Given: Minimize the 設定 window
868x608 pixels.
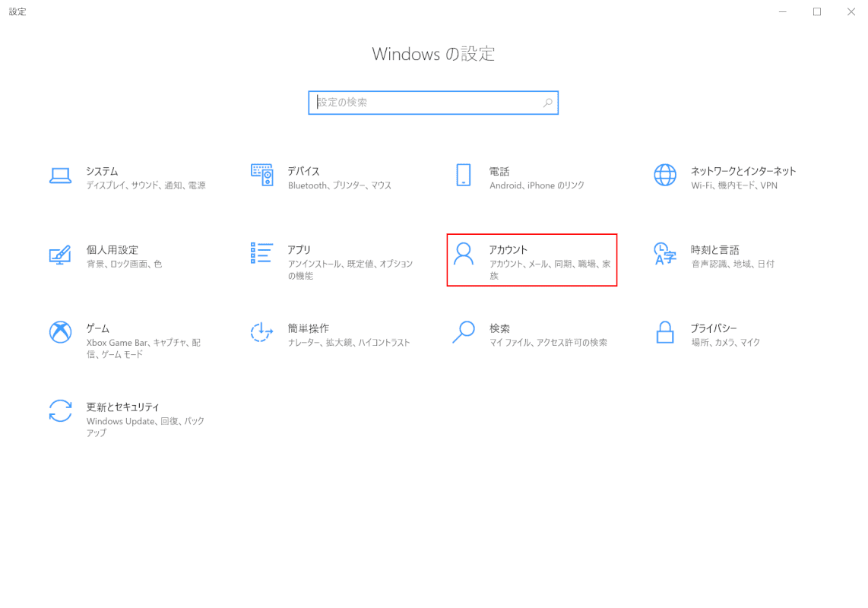Looking at the screenshot, I should 783,11.
